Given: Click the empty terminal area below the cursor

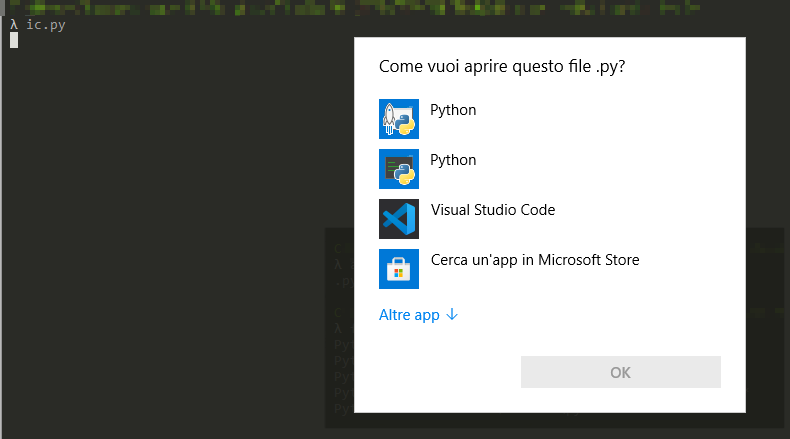Looking at the screenshot, I should point(150,250).
